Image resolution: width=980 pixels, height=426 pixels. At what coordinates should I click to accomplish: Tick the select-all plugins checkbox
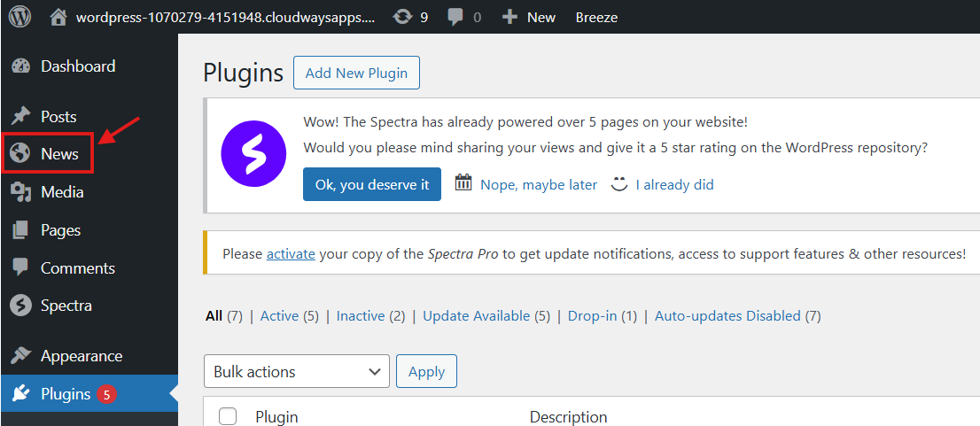click(x=228, y=416)
